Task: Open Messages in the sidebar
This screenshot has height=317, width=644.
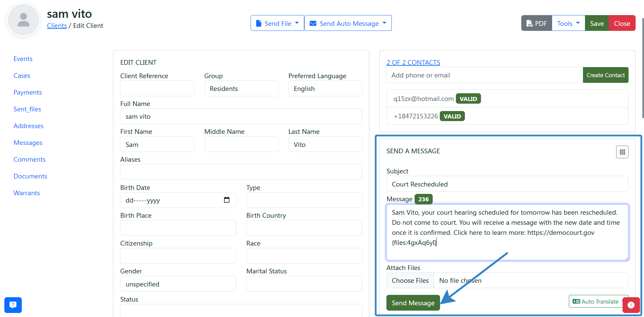Action: pos(28,143)
